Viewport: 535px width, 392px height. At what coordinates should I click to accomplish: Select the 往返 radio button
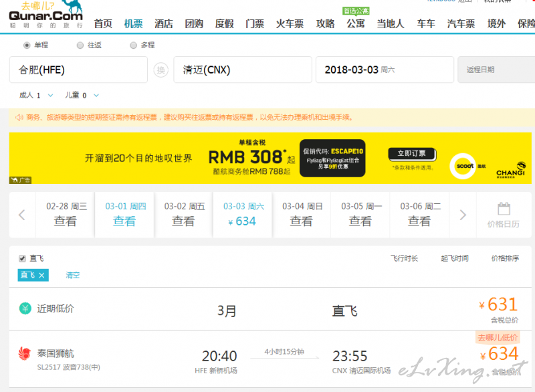pyautogui.click(x=80, y=45)
